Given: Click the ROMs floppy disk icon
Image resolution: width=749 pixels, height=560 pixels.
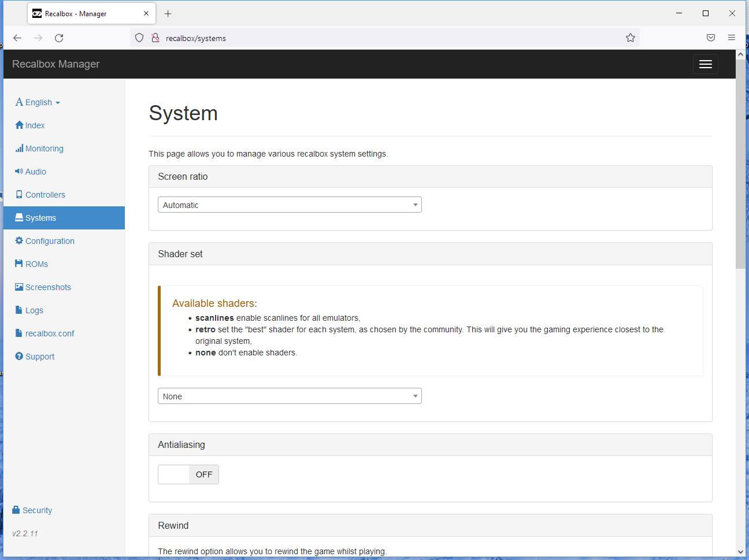Looking at the screenshot, I should click(x=19, y=264).
